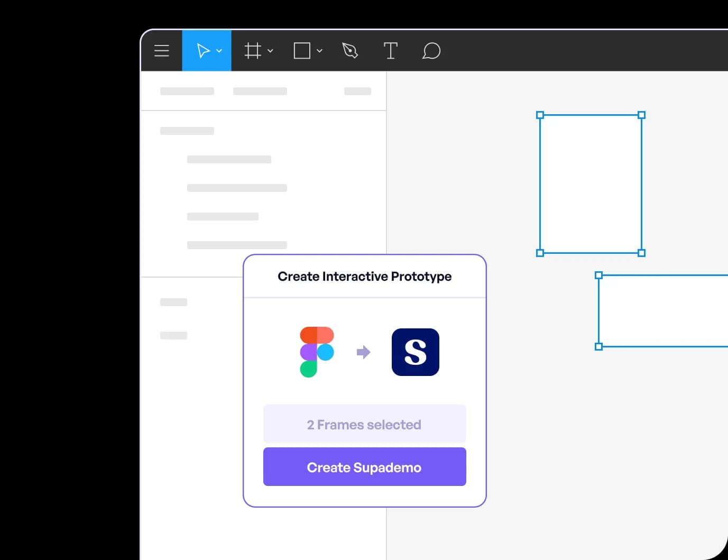Open the shape tool variants dropdown

point(319,51)
